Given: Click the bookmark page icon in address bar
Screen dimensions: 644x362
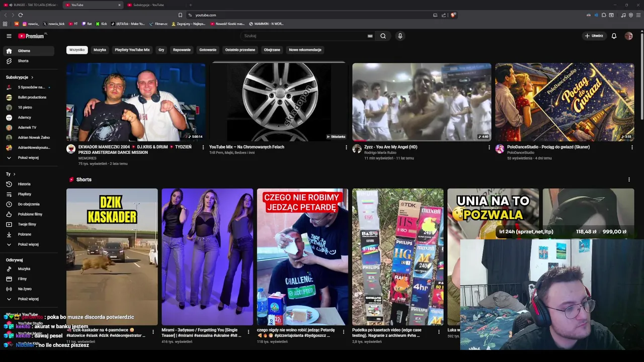Looking at the screenshot, I should pos(180,15).
